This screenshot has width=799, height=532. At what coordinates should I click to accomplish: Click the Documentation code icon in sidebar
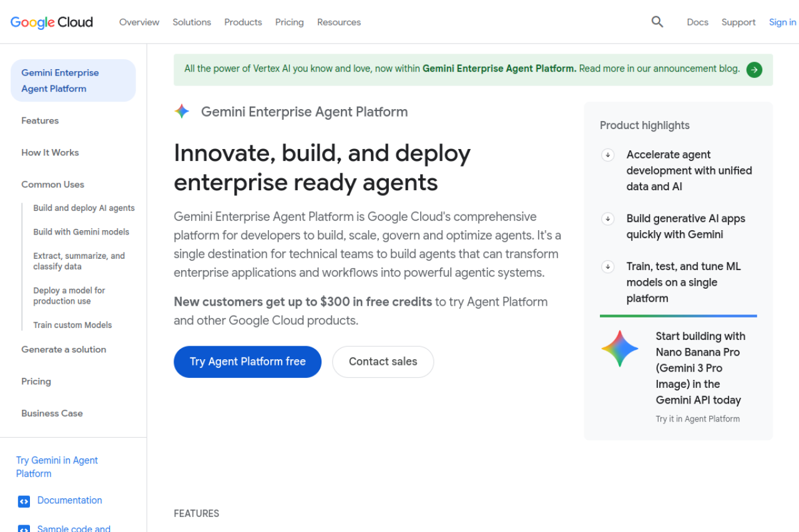(x=24, y=501)
